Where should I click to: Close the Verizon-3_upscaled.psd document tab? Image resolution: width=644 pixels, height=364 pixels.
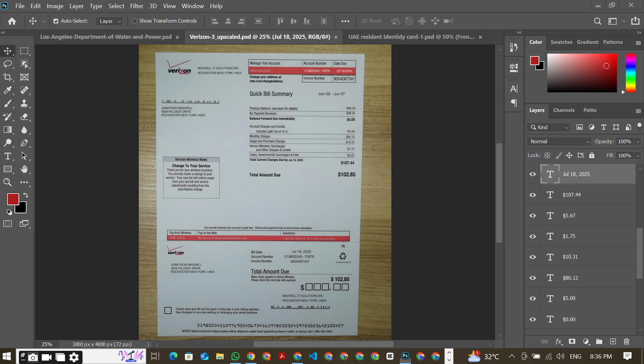tap(336, 37)
